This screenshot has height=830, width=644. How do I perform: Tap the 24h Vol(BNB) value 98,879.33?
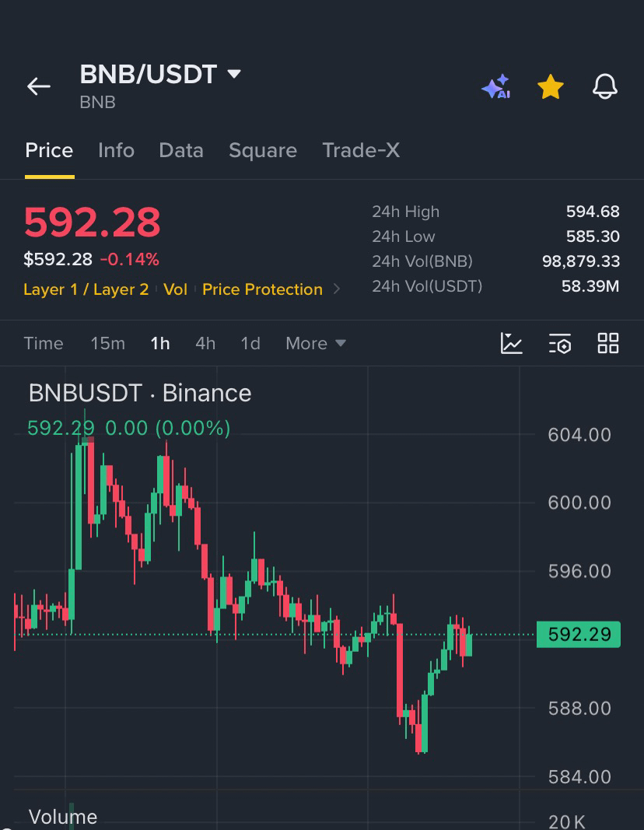(x=581, y=261)
